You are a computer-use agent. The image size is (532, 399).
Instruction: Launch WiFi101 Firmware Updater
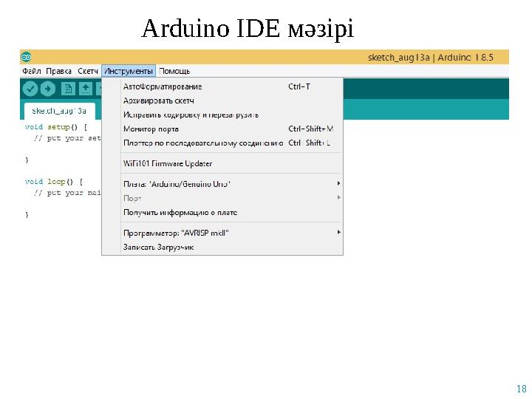click(x=222, y=163)
